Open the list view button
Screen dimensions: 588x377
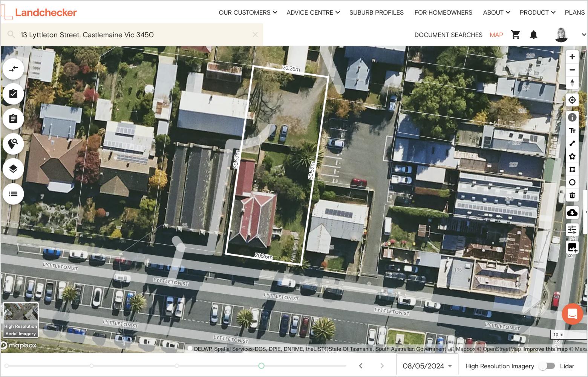13,194
